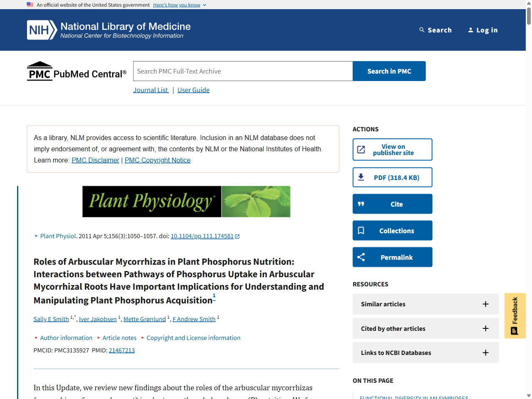Click author F Andrew Smith
Image resolution: width=532 pixels, height=399 pixels.
click(194, 319)
